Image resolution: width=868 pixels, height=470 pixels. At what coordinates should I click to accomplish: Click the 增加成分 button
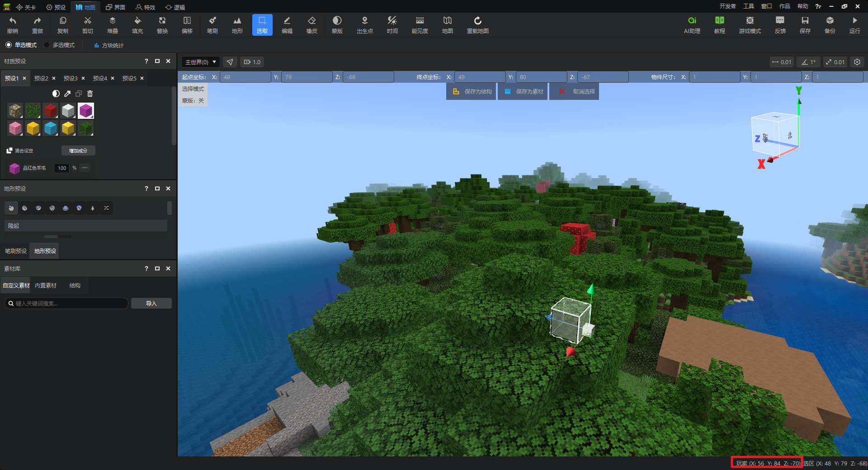pyautogui.click(x=78, y=150)
